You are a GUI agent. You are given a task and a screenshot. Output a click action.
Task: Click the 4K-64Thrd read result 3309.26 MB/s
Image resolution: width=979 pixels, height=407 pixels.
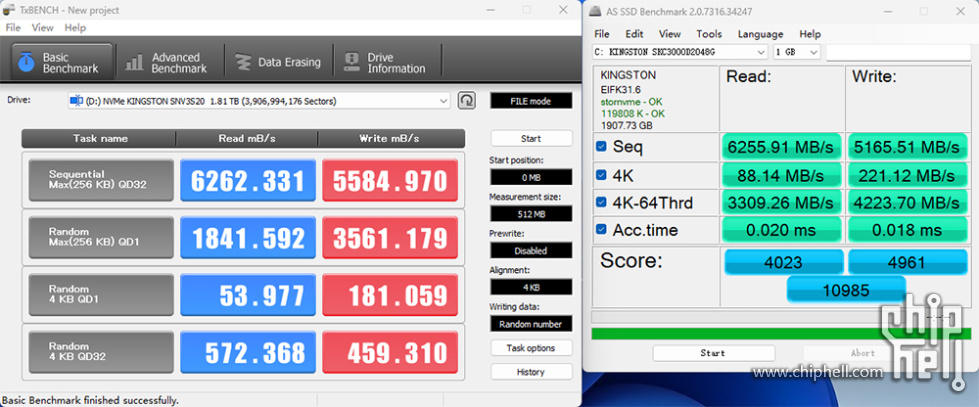tap(782, 203)
